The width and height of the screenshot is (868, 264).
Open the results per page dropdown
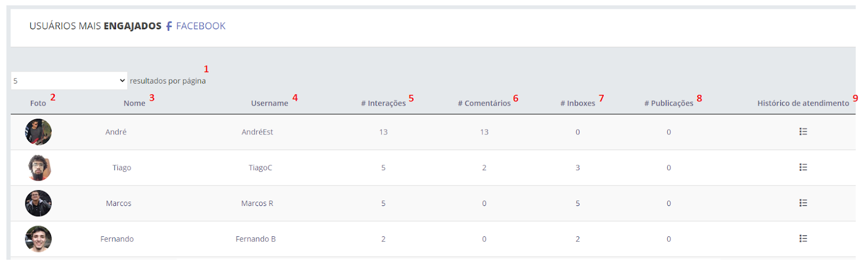69,81
